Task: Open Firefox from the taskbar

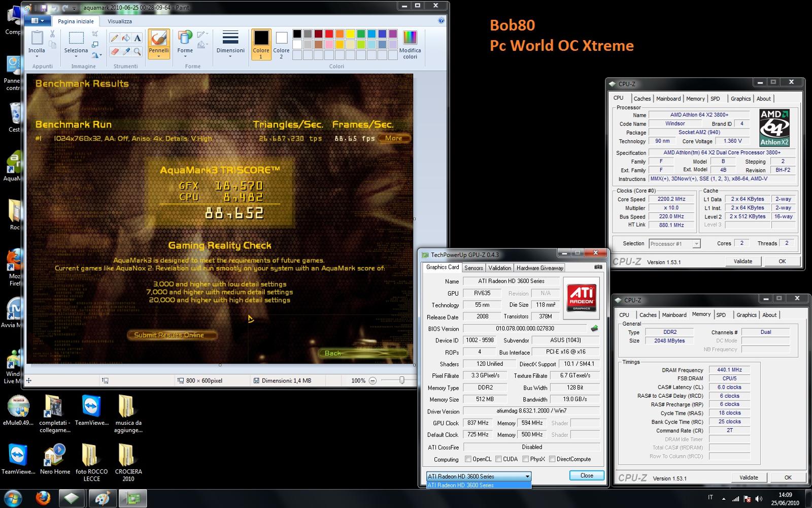Action: pos(43,498)
